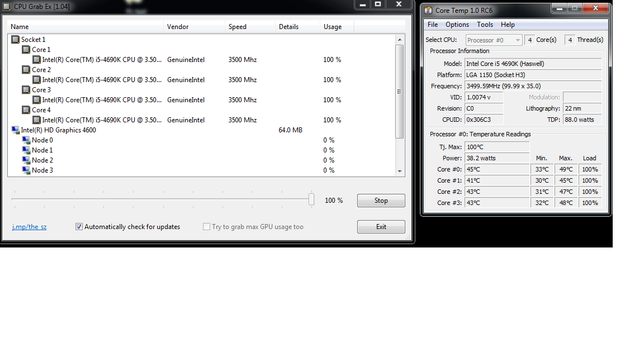Click the Usage column header

pyautogui.click(x=337, y=27)
